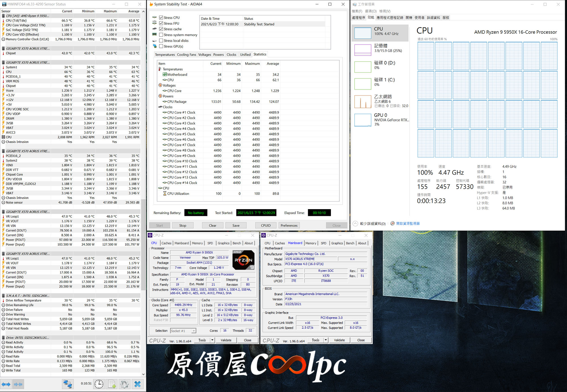Enable Stress local disks checkbox
The height and width of the screenshot is (392, 567).
pos(161,41)
